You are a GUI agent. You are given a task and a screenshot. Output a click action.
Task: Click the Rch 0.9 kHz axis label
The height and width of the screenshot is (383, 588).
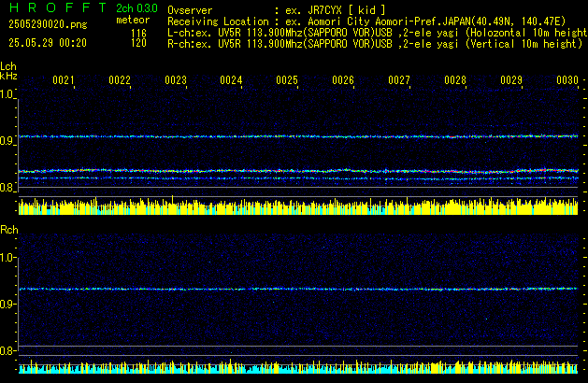(x=7, y=304)
